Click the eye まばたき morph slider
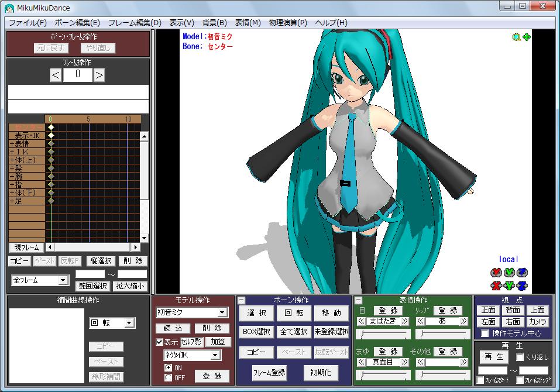The height and width of the screenshot is (392, 560). pos(384,335)
